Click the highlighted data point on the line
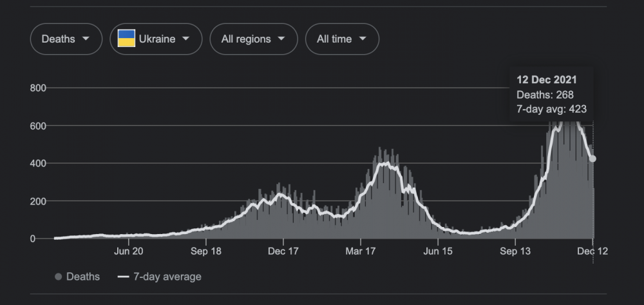Image resolution: width=644 pixels, height=305 pixels. click(x=592, y=159)
